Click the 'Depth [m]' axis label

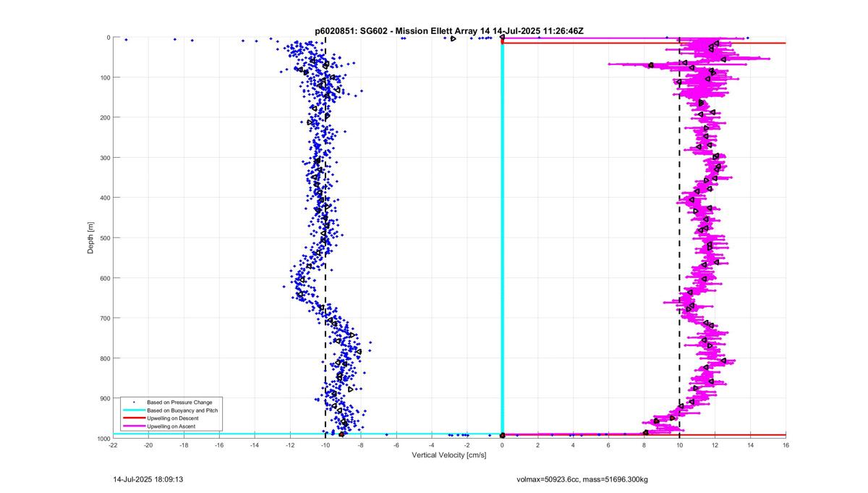pyautogui.click(x=91, y=237)
